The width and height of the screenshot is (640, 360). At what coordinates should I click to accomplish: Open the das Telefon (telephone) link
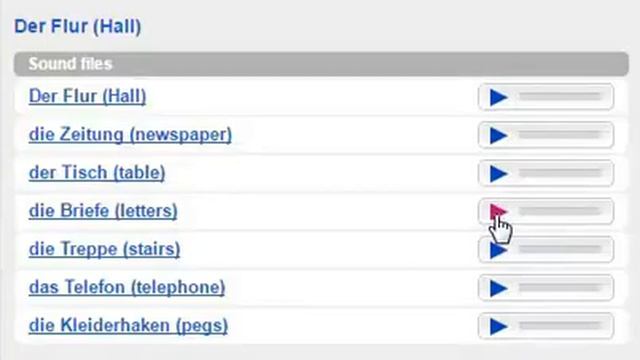tap(127, 287)
